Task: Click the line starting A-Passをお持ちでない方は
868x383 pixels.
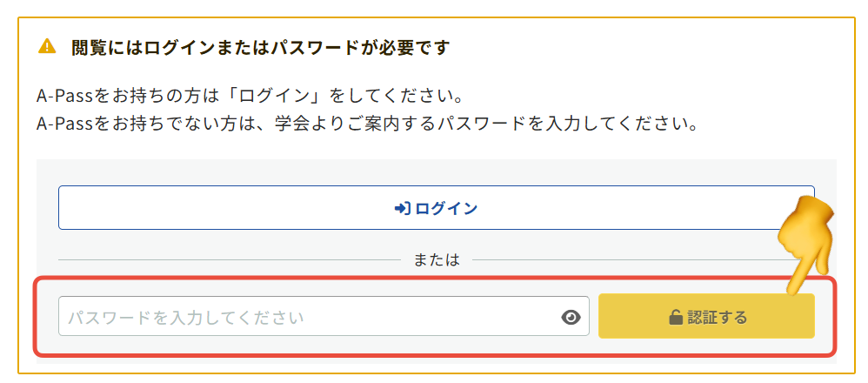Action: tap(369, 123)
